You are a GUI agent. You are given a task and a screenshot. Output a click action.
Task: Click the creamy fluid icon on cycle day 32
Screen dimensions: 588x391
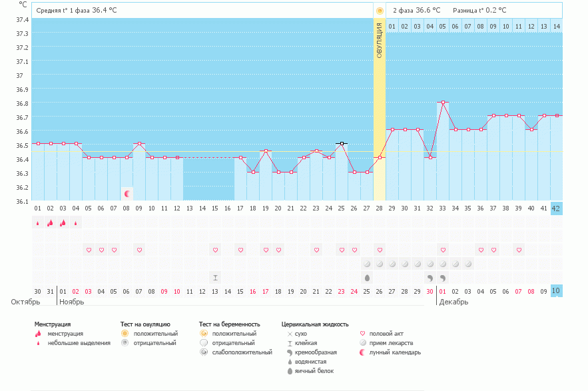[430, 278]
